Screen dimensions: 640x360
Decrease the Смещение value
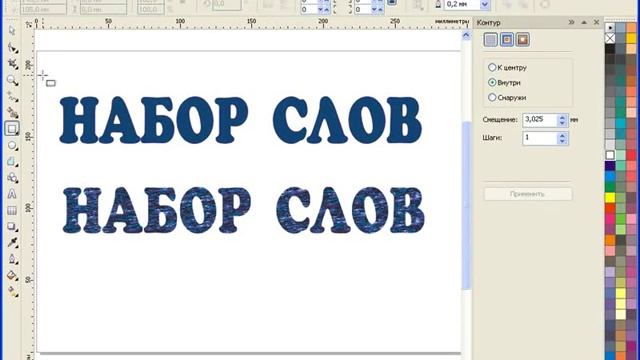(x=562, y=123)
